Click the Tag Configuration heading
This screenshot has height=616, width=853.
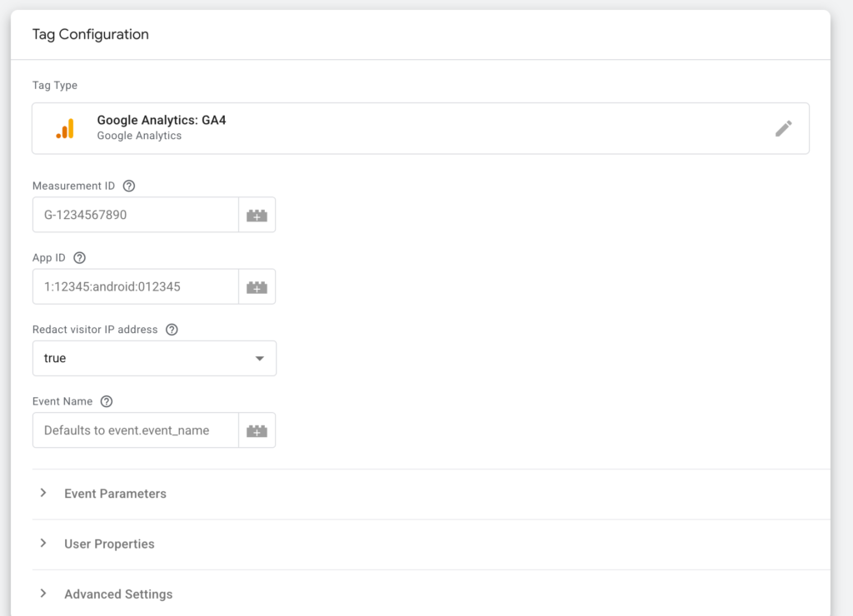[90, 34]
